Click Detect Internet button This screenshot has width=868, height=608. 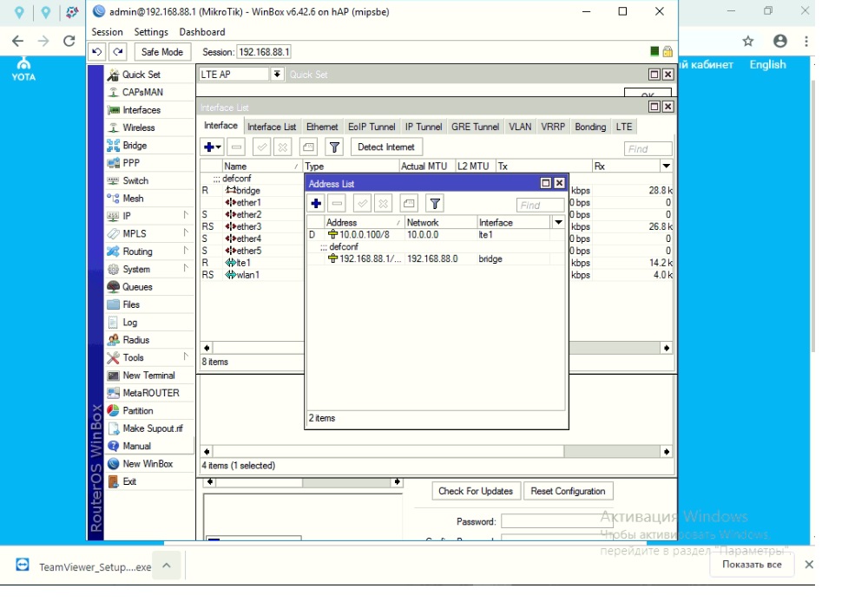386,147
